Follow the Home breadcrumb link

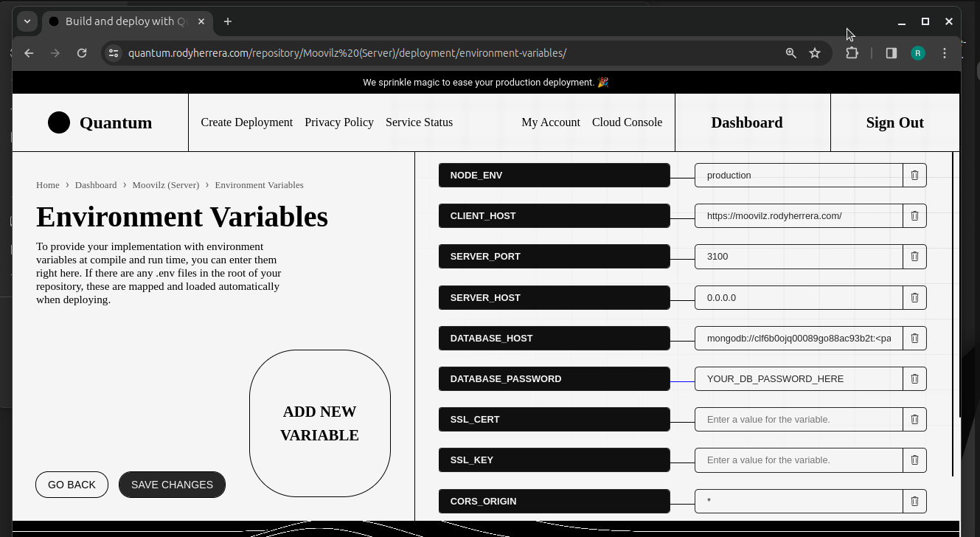point(47,185)
